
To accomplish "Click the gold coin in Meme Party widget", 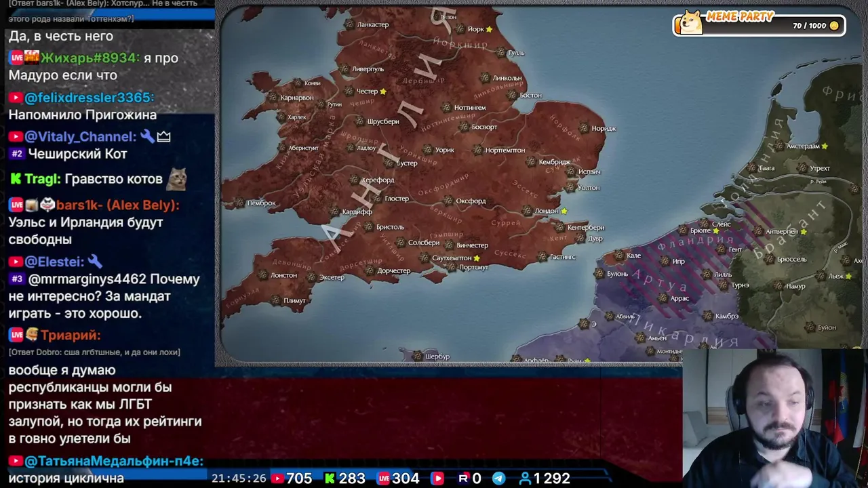I will click(834, 26).
